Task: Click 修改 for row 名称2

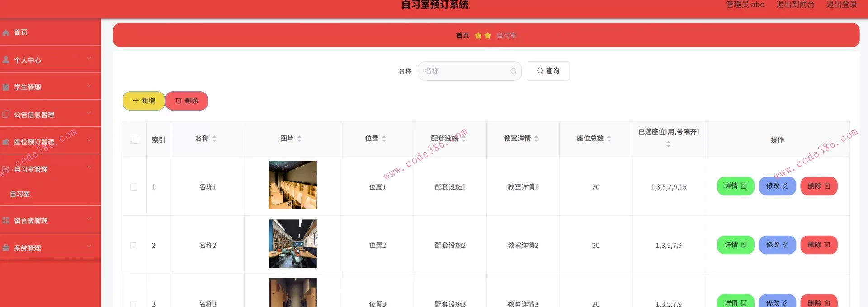Action: [x=777, y=245]
